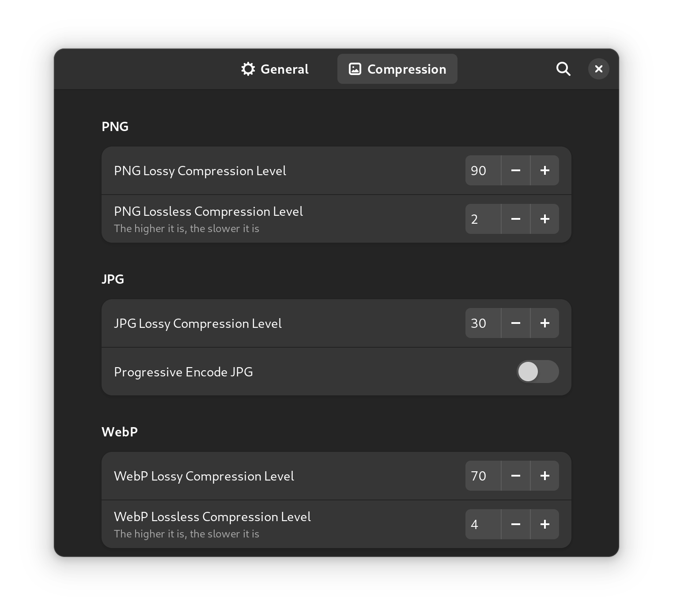This screenshot has width=673, height=616.
Task: Enable Progressive Encode JPG
Action: click(x=537, y=372)
